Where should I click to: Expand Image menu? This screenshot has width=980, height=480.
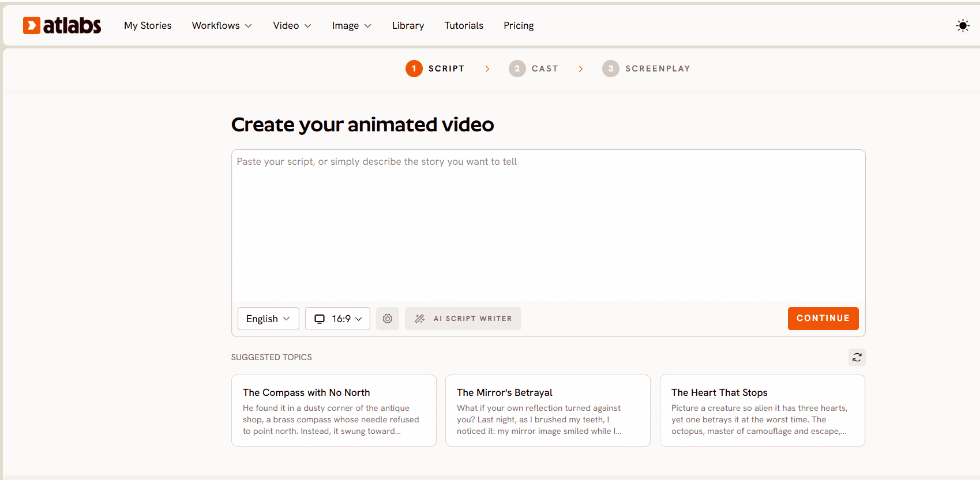pos(351,25)
